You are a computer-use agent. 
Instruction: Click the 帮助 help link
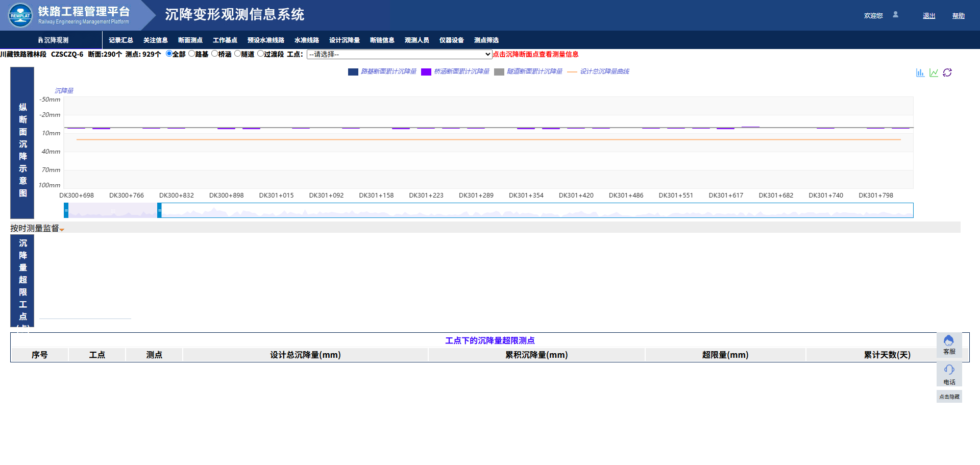[x=959, y=16]
